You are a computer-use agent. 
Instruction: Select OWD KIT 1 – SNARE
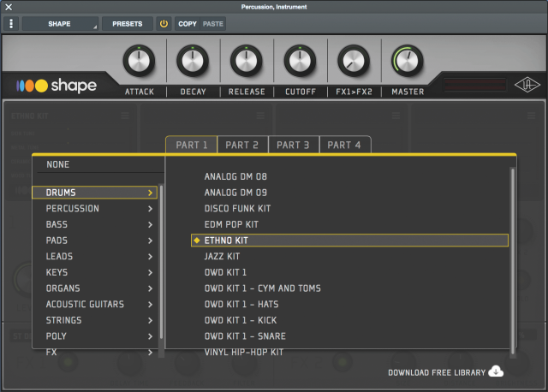pos(245,336)
